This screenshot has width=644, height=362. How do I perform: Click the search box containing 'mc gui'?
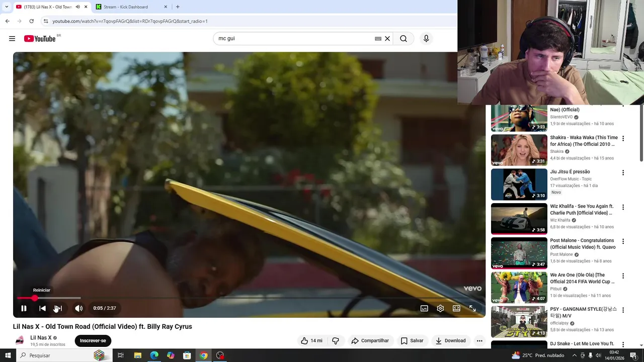click(294, 39)
